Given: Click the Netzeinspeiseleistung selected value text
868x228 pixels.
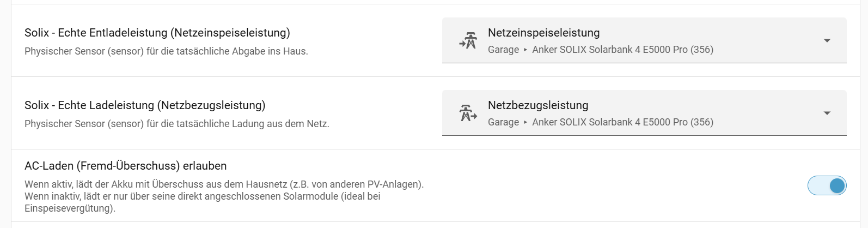Looking at the screenshot, I should tap(543, 33).
